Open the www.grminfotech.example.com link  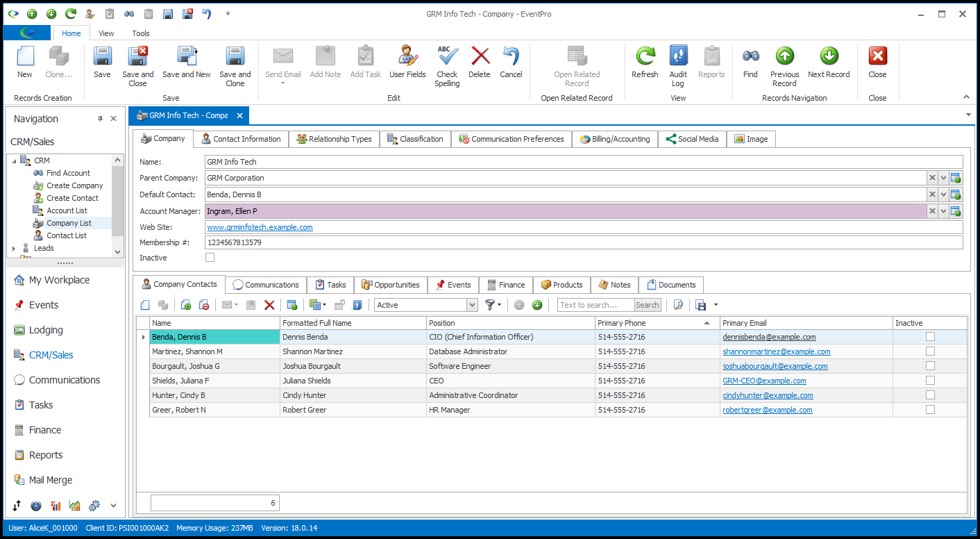pyautogui.click(x=260, y=227)
